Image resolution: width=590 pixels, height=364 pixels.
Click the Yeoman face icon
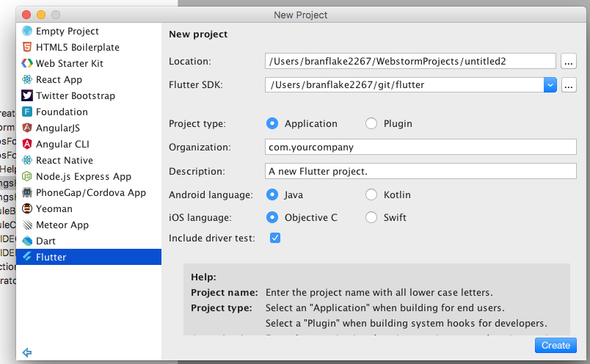(x=27, y=208)
